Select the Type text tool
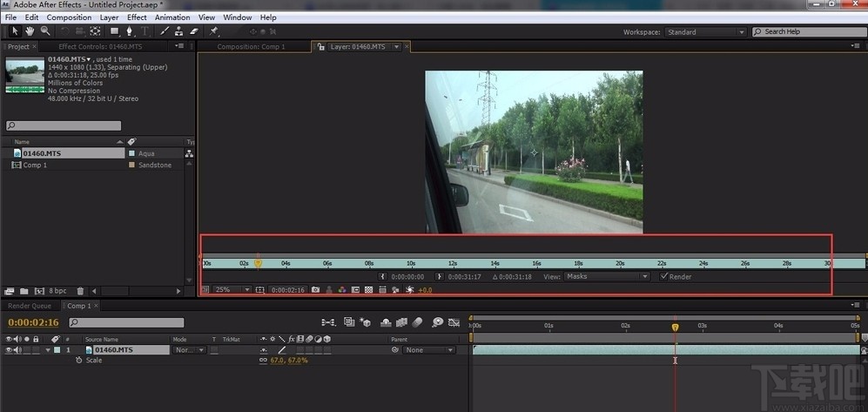The height and width of the screenshot is (412, 868). tap(145, 31)
